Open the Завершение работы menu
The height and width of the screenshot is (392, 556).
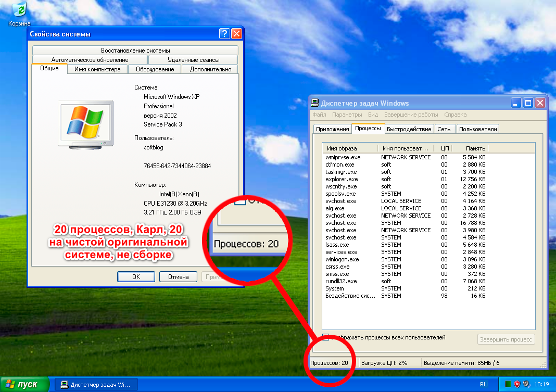point(411,115)
